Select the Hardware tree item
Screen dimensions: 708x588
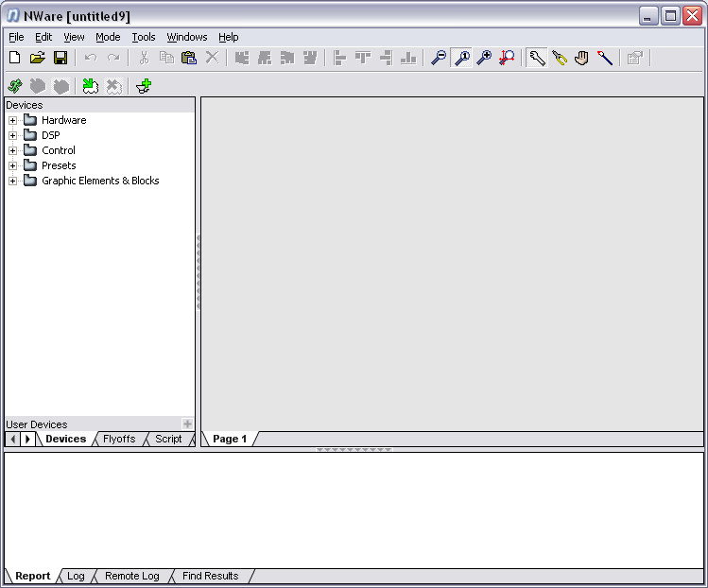[63, 120]
